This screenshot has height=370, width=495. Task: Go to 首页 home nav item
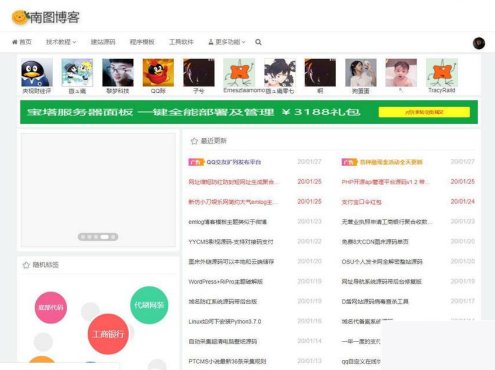tap(22, 42)
